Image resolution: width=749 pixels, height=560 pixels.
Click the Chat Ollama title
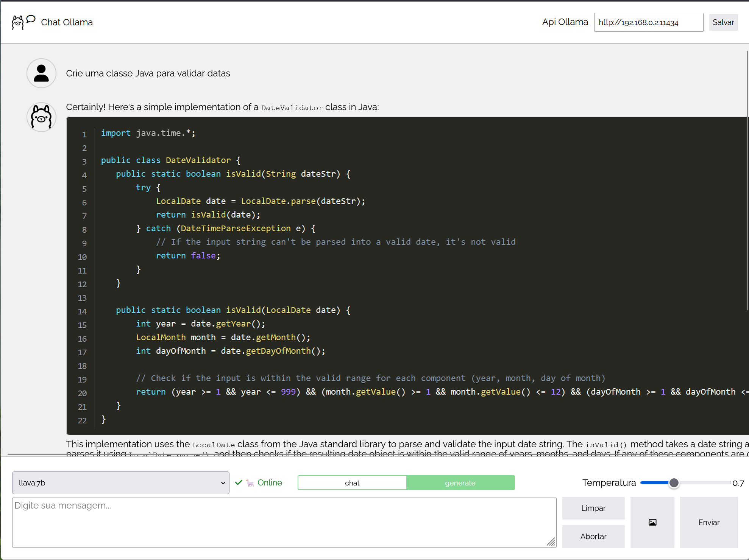(x=67, y=22)
